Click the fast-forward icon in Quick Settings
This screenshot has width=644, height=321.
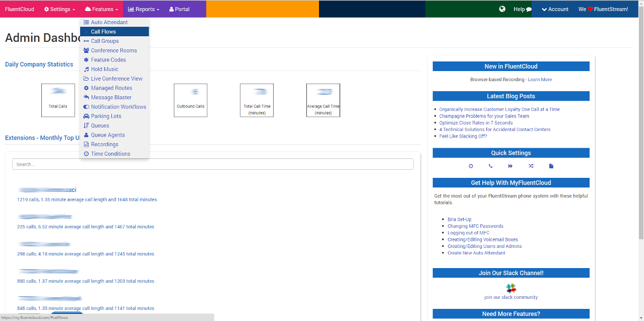pos(510,166)
